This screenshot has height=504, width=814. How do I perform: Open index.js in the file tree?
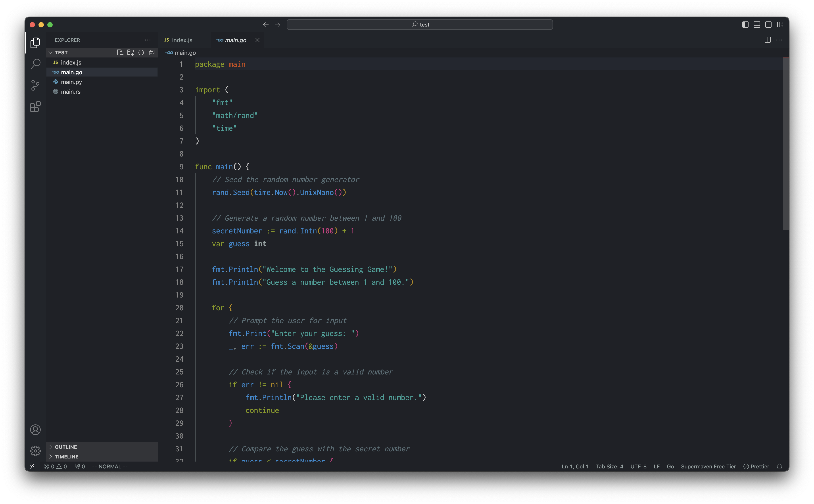click(102, 62)
